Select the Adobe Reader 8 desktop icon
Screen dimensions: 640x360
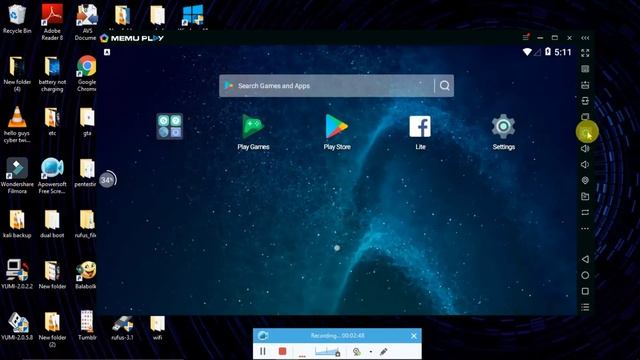(52, 22)
